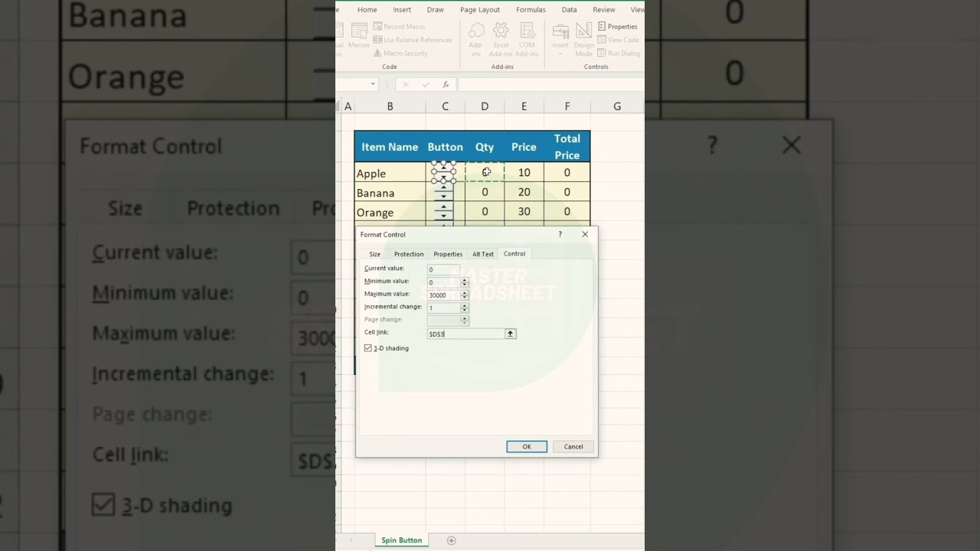This screenshot has height=551, width=980.
Task: Select the Banana cell in the table
Action: tap(390, 193)
